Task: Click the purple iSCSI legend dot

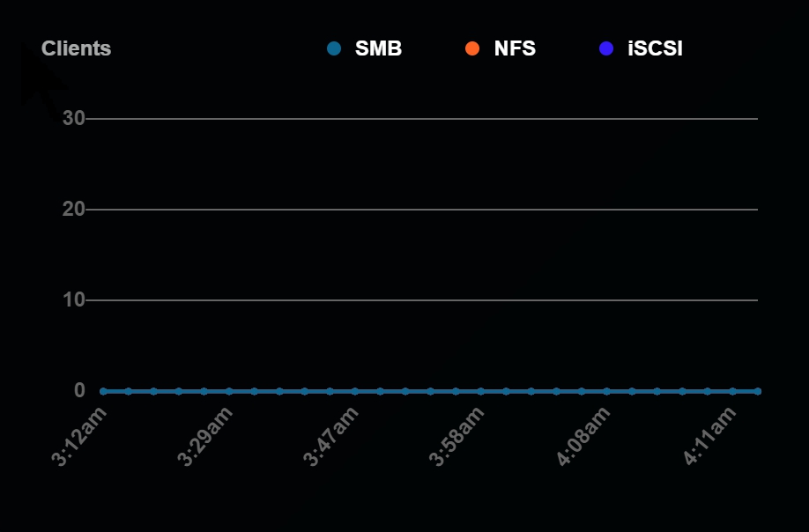Action: 605,49
